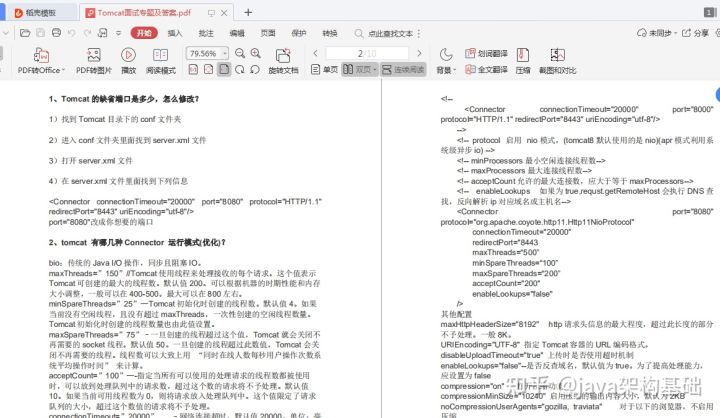The image size is (720, 418).
Task: Undo the last action
Action: 72,33
